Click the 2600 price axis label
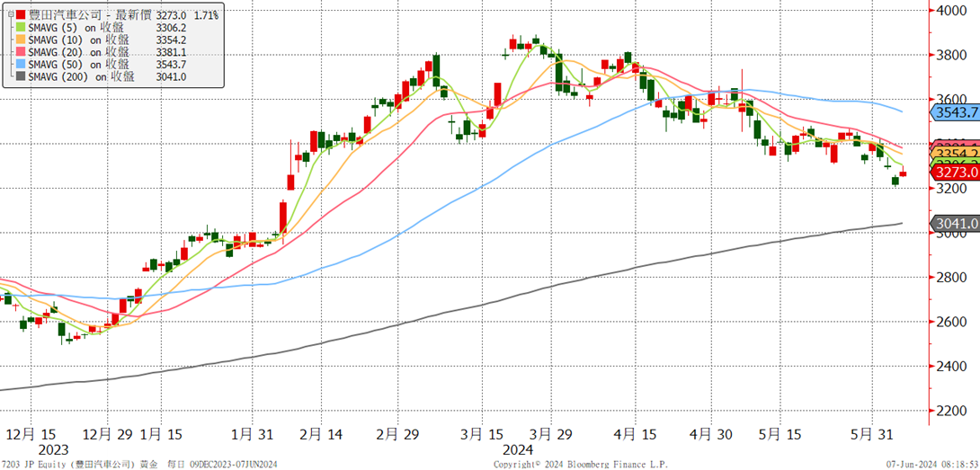The width and height of the screenshot is (980, 470). [951, 322]
